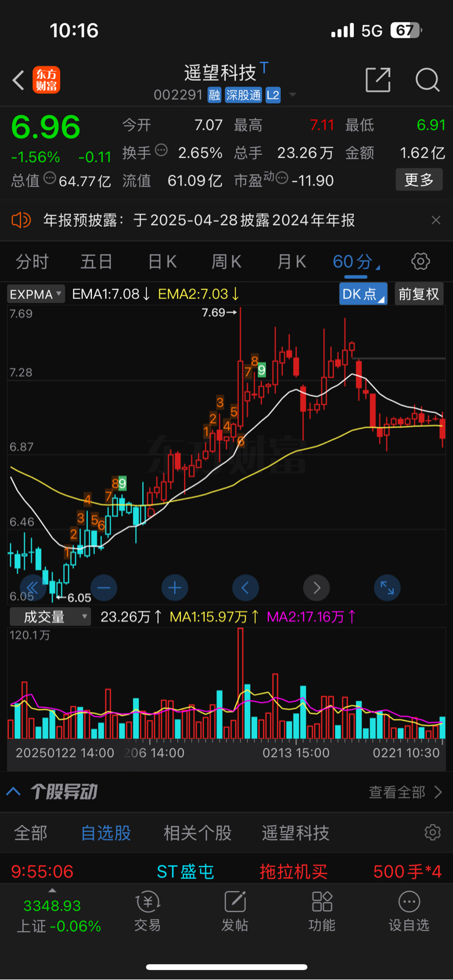
Task: Open the 功能 functions icon
Action: tap(322, 911)
